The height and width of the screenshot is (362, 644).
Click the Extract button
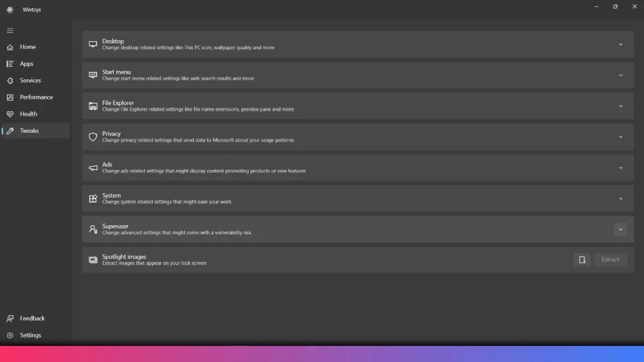click(x=610, y=260)
